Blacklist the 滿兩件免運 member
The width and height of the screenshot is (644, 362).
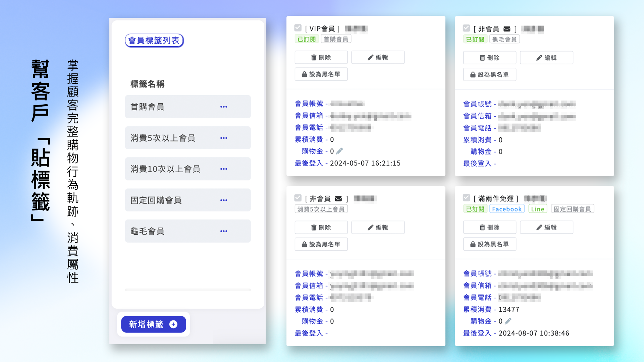[x=489, y=244]
